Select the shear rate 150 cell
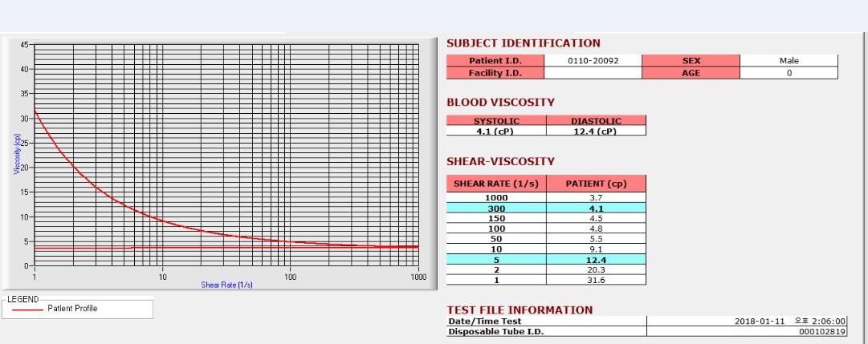Screen dimensions: 868x344 point(496,218)
